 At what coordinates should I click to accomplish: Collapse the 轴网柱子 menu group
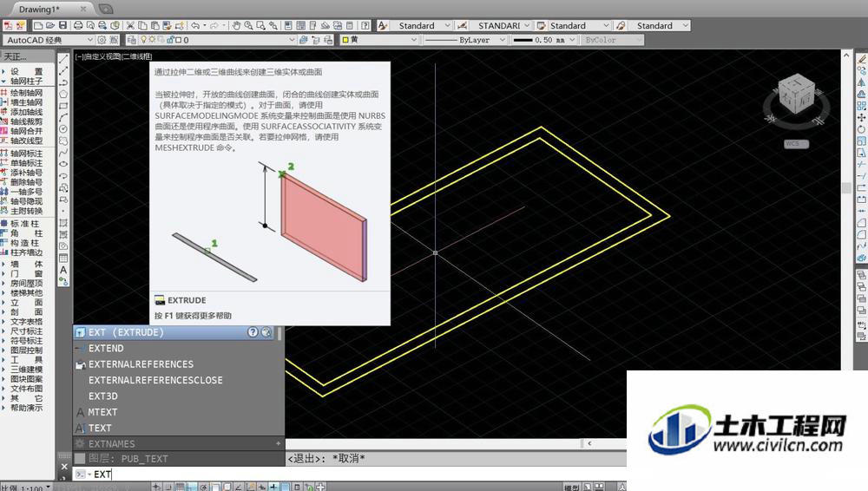tap(26, 81)
